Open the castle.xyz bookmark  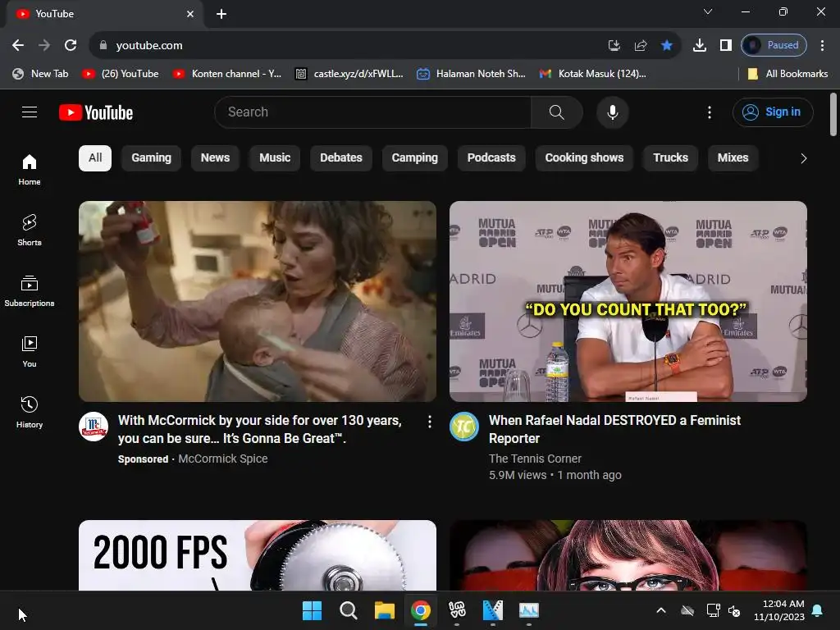[349, 74]
